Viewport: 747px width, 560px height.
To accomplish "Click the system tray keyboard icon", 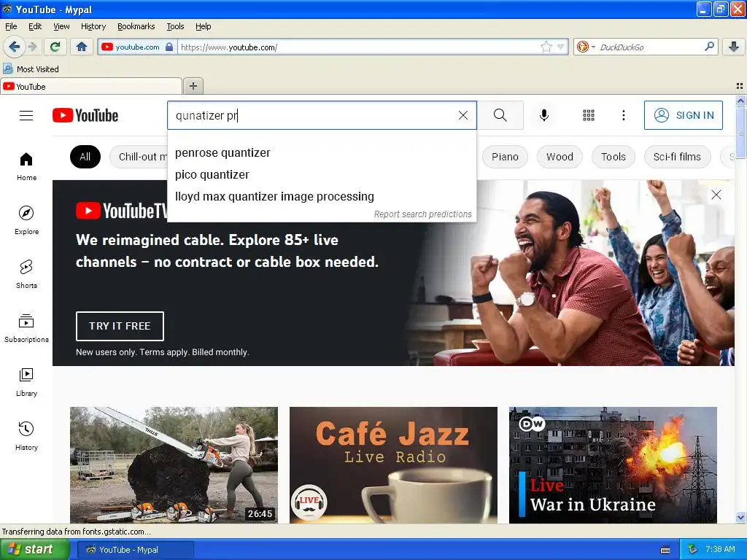I will click(665, 550).
